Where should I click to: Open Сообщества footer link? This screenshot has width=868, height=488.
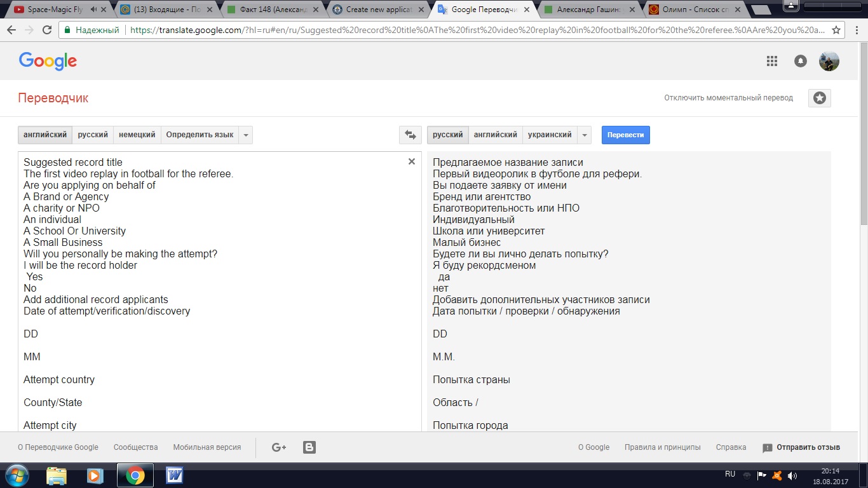(136, 447)
